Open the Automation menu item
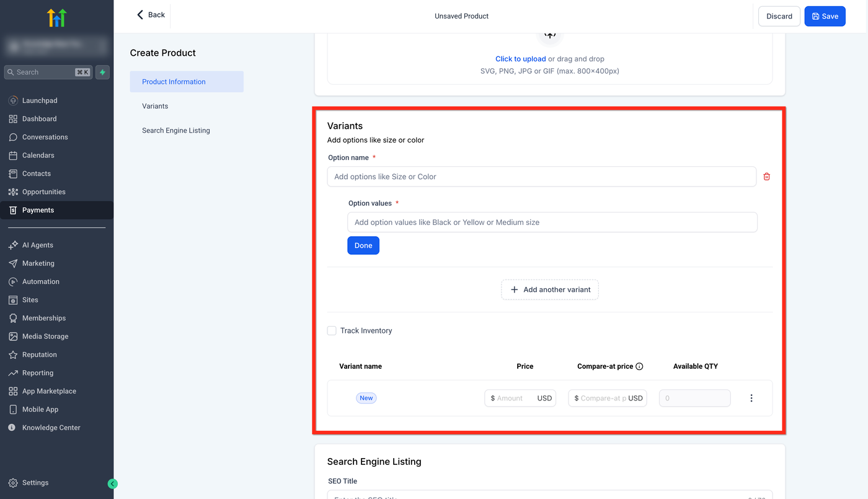868x499 pixels. (x=40, y=281)
